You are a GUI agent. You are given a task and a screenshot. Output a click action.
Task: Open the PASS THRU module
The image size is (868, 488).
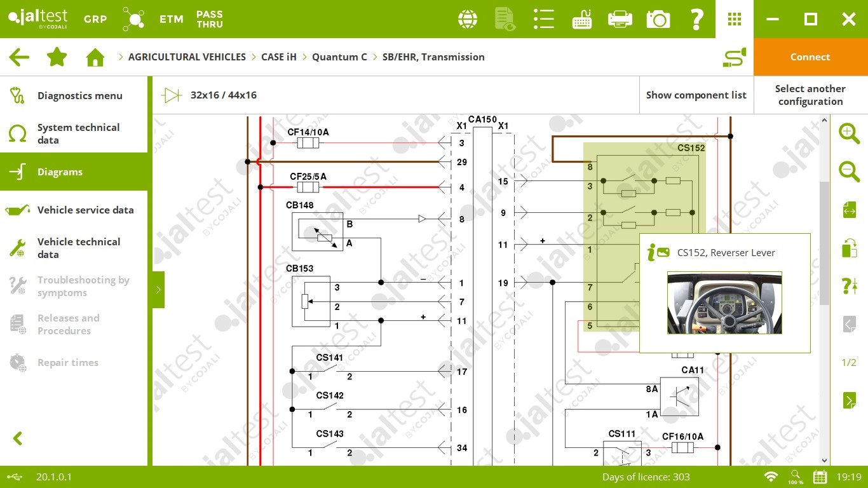pyautogui.click(x=210, y=19)
